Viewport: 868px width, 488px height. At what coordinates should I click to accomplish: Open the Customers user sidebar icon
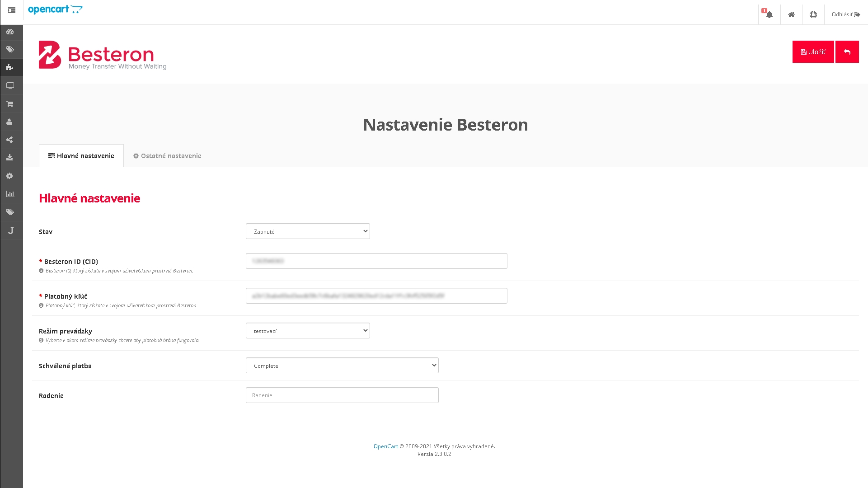tap(10, 122)
